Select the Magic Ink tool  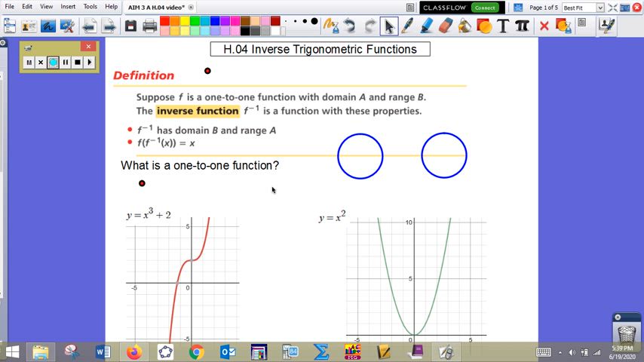point(330,26)
